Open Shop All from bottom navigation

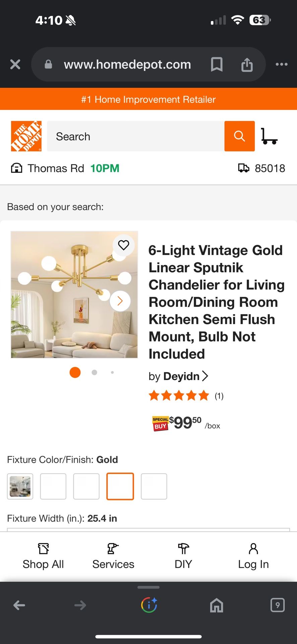(43, 555)
